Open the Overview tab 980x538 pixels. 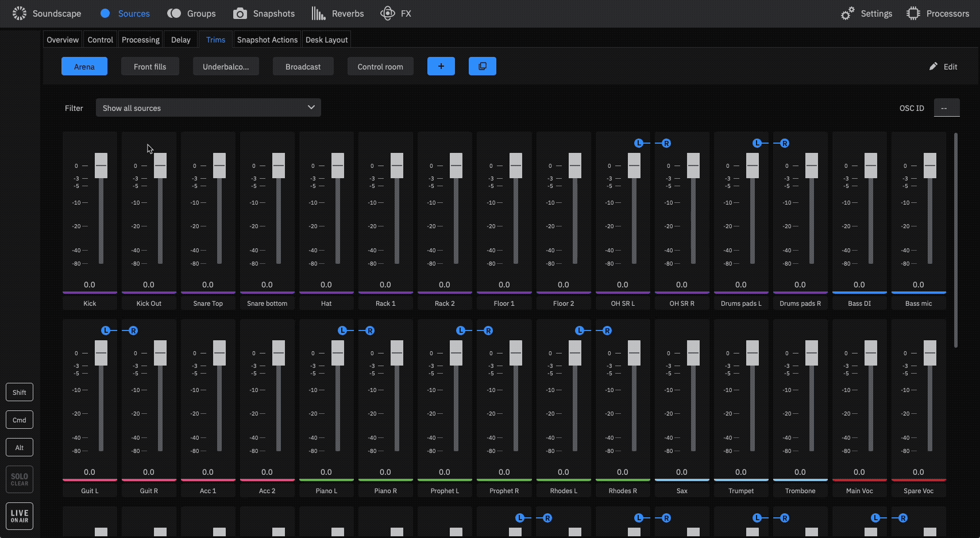[x=63, y=40]
